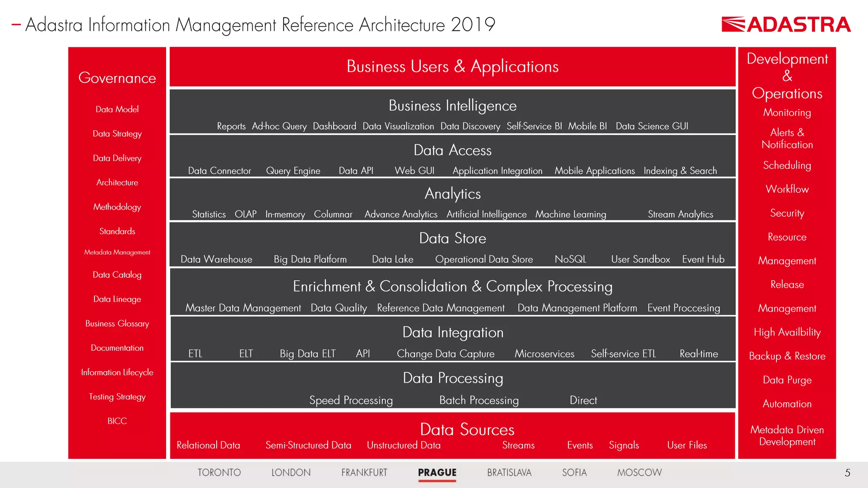Image resolution: width=868 pixels, height=488 pixels.
Task: Click Backup & Restore in Operations column
Action: [x=787, y=356]
